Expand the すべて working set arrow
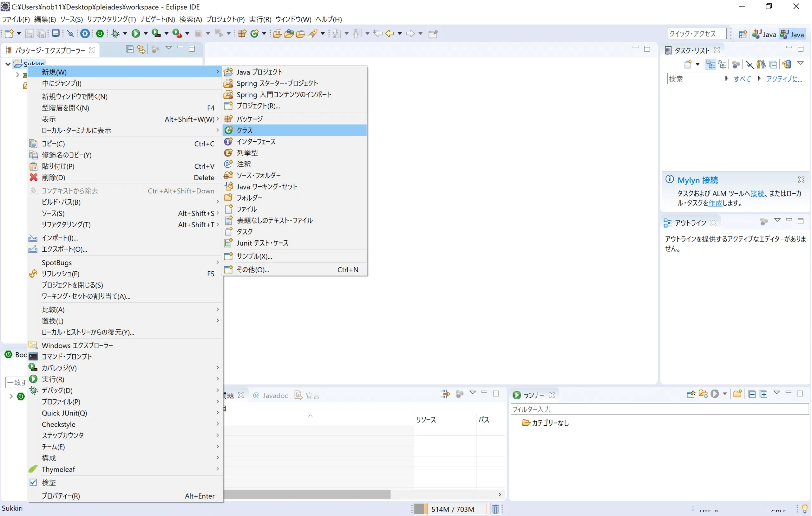Image resolution: width=812 pixels, height=516 pixels. point(726,79)
